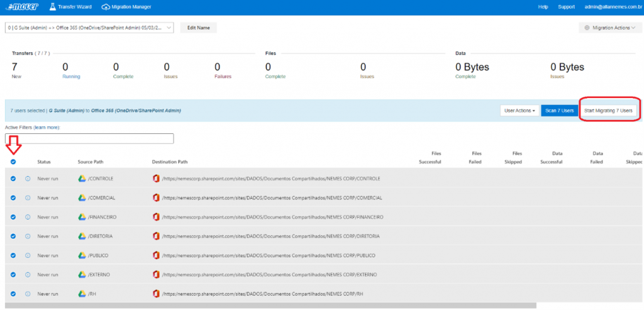The height and width of the screenshot is (310, 644).
Task: Click the Office icon on /EXTERNO destination
Action: coord(156,275)
